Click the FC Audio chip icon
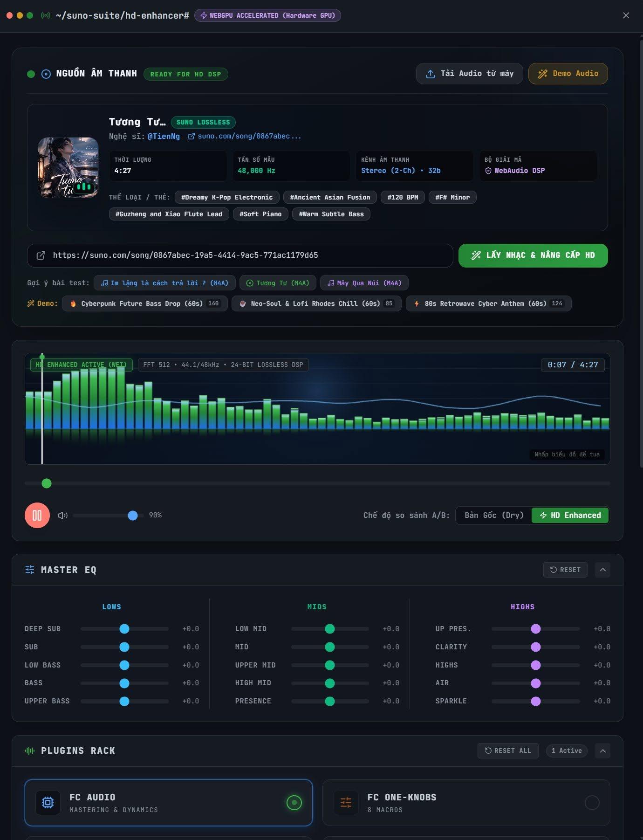 coord(48,802)
